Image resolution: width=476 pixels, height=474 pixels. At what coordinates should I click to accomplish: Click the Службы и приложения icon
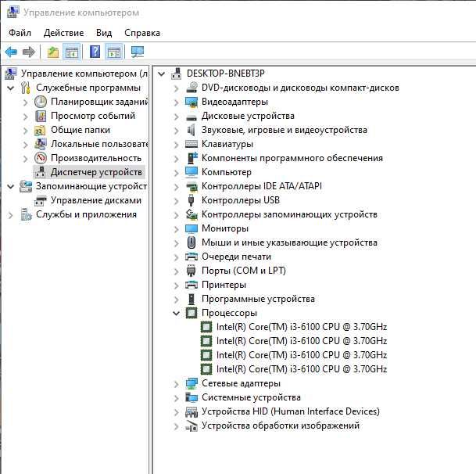(x=26, y=214)
